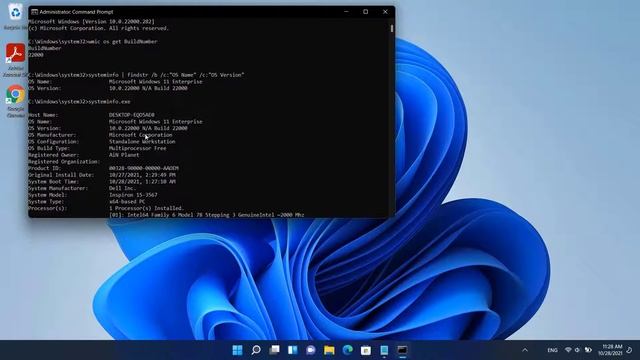The width and height of the screenshot is (640, 360).
Task: Switch input language ENG
Action: click(x=552, y=350)
